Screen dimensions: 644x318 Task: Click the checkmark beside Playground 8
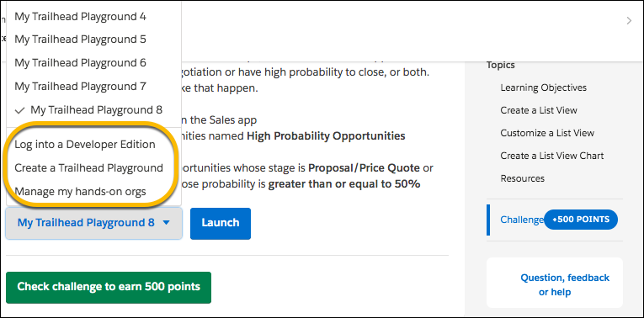coord(19,110)
